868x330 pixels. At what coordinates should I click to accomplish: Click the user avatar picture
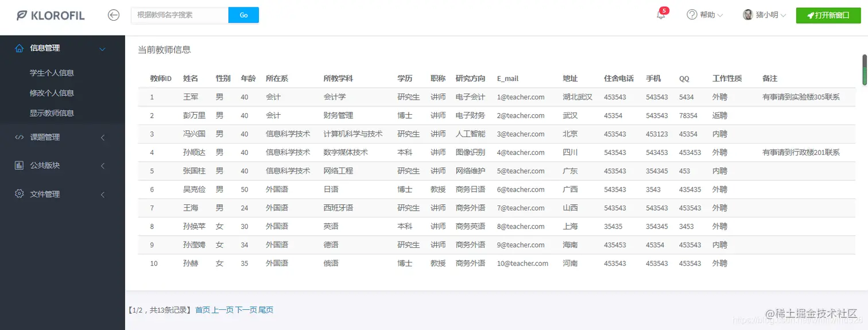click(748, 15)
